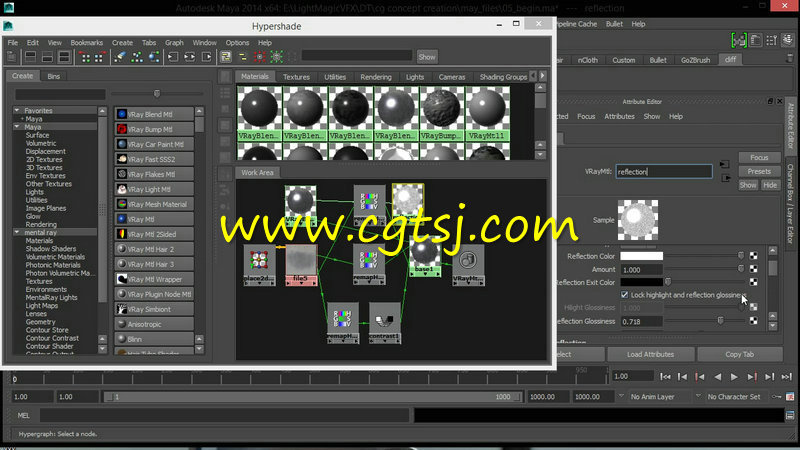Create a VRay Car Paint Mtl node

[154, 144]
